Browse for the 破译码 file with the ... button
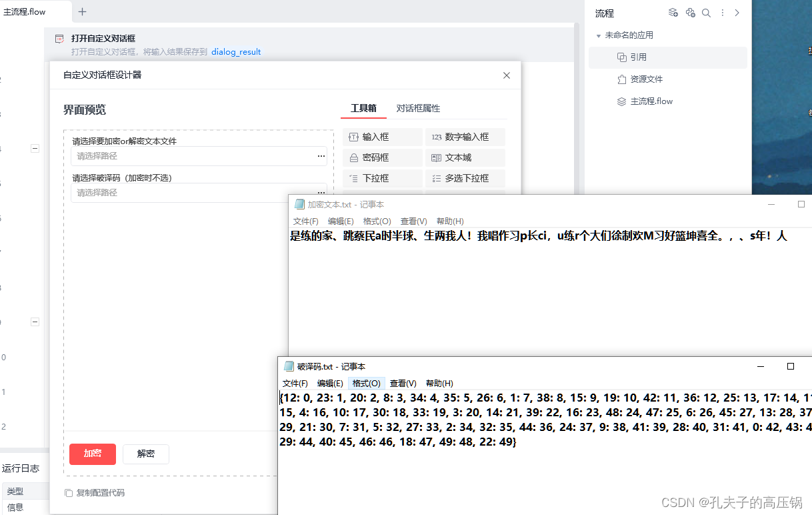812x515 pixels. pyautogui.click(x=321, y=193)
